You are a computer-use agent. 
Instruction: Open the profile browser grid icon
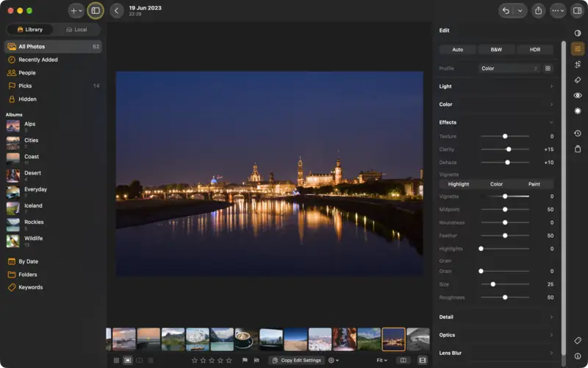coord(548,68)
